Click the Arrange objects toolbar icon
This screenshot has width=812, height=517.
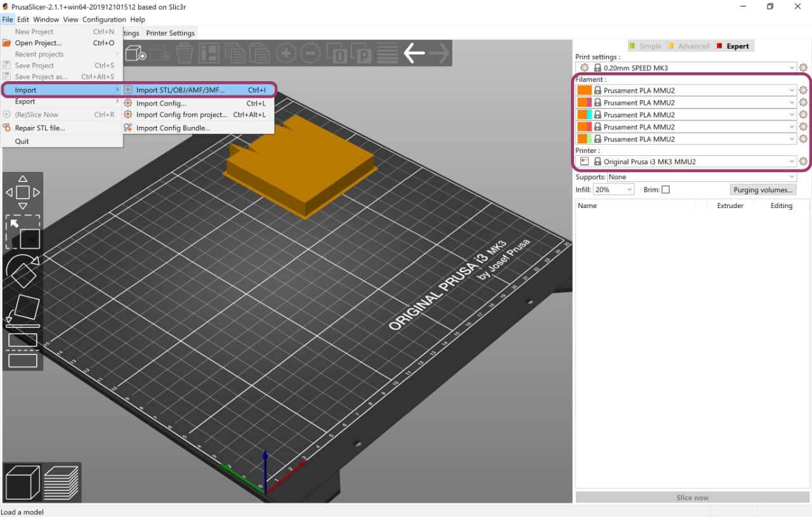click(209, 54)
